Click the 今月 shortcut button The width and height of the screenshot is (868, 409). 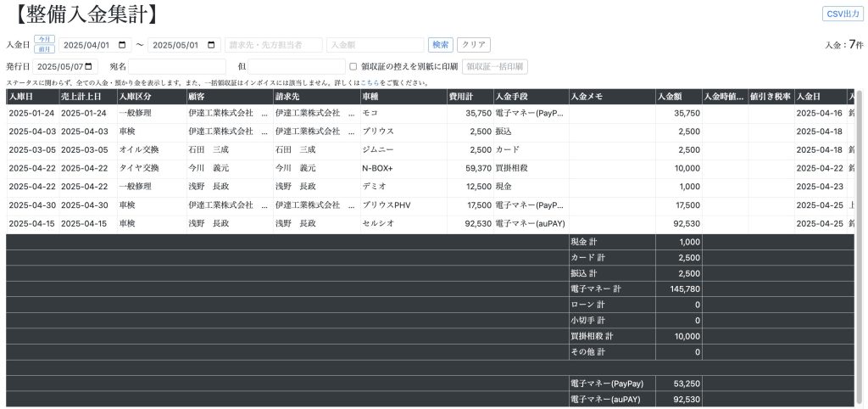click(44, 39)
